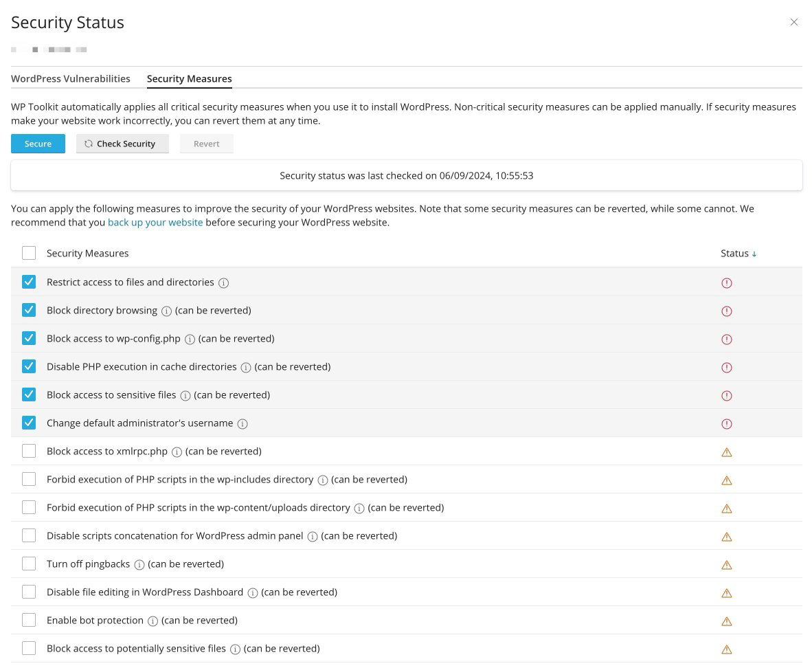Show info for Turn off pingbacks
This screenshot has width=812, height=668.
(139, 565)
